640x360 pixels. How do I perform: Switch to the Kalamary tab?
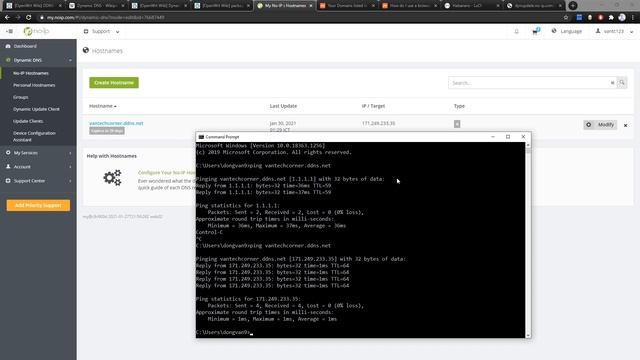(472, 6)
